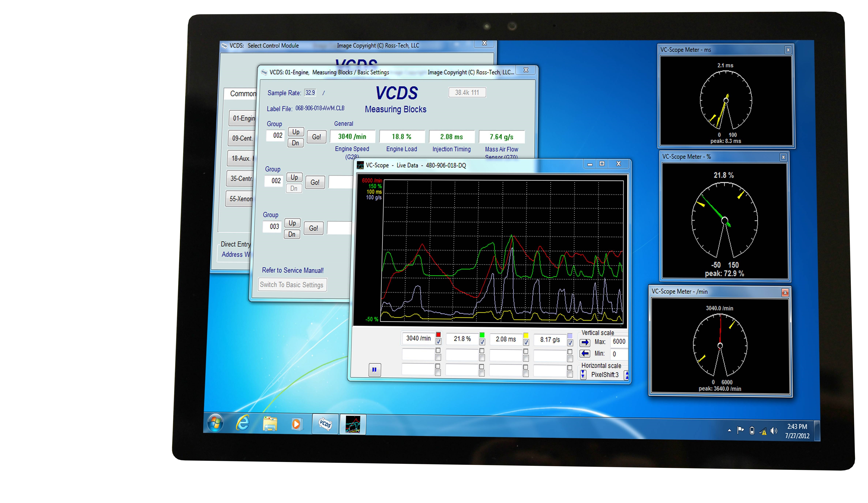868x503 pixels.
Task: Decrease PixelShift with the down-arrows button
Action: point(583,374)
